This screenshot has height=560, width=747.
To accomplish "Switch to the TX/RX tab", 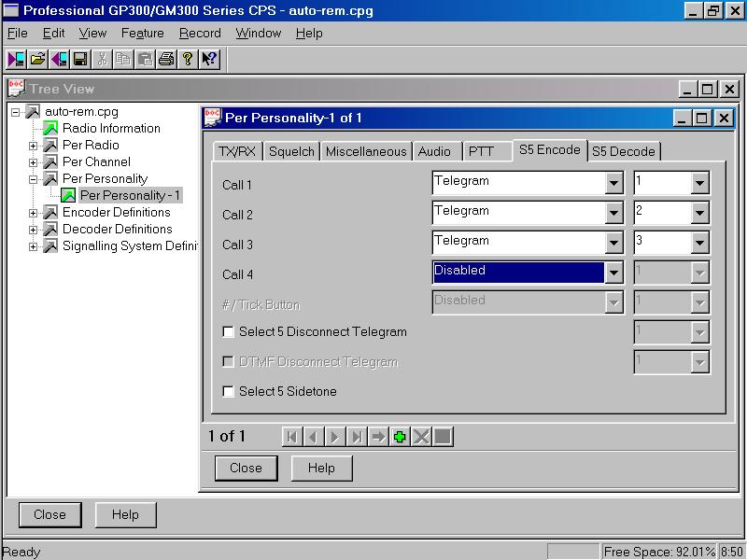I will coord(237,151).
